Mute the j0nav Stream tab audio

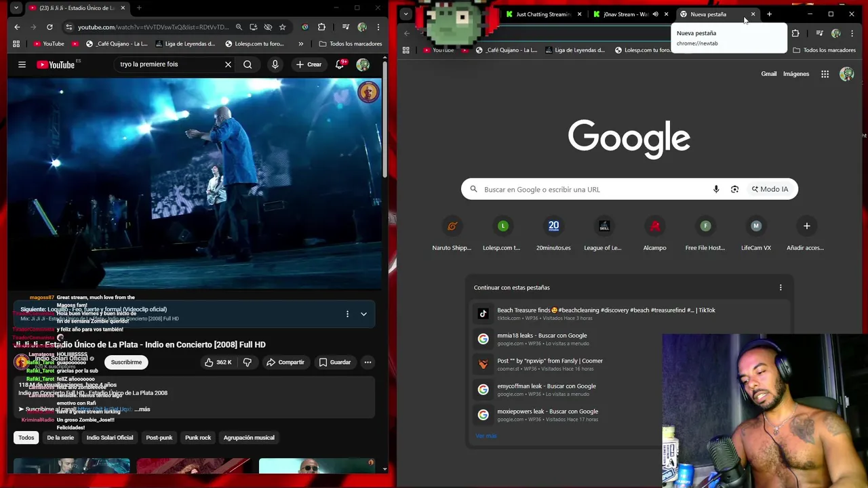coord(655,14)
